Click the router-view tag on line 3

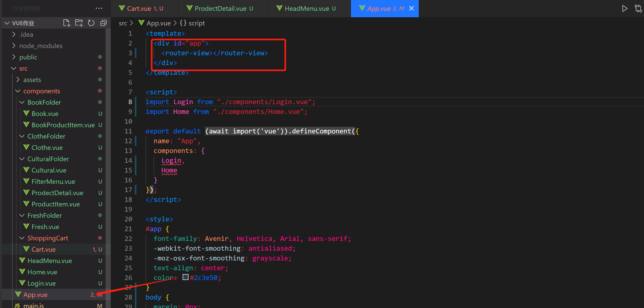pyautogui.click(x=214, y=53)
